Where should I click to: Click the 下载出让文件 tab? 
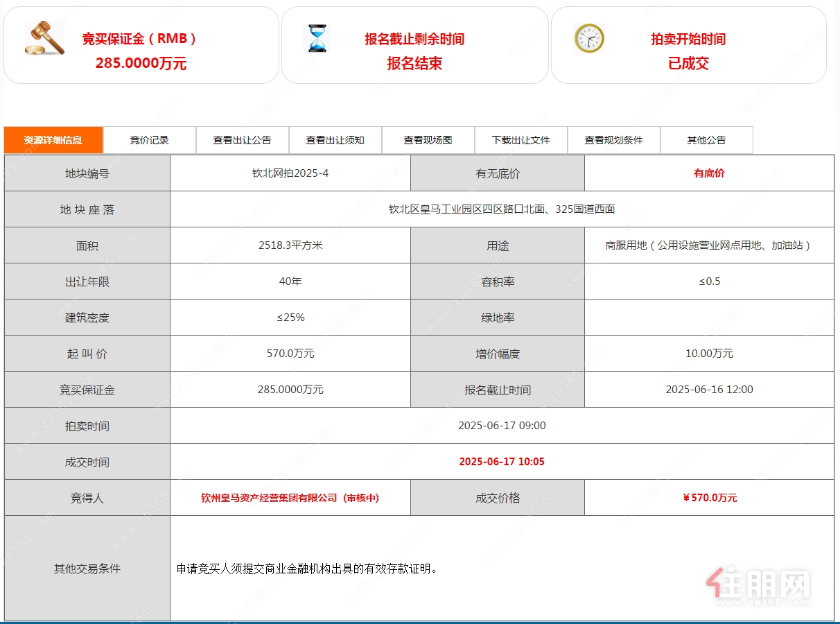(520, 140)
